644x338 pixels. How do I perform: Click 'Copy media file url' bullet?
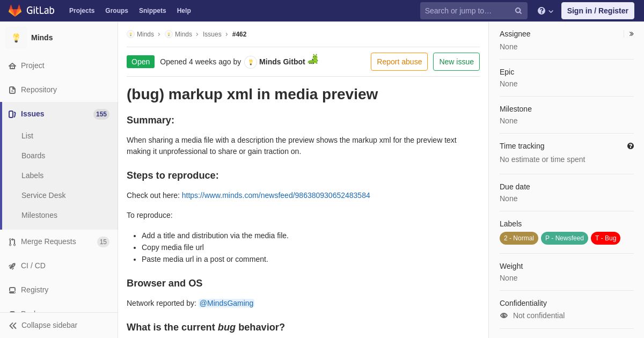173,247
